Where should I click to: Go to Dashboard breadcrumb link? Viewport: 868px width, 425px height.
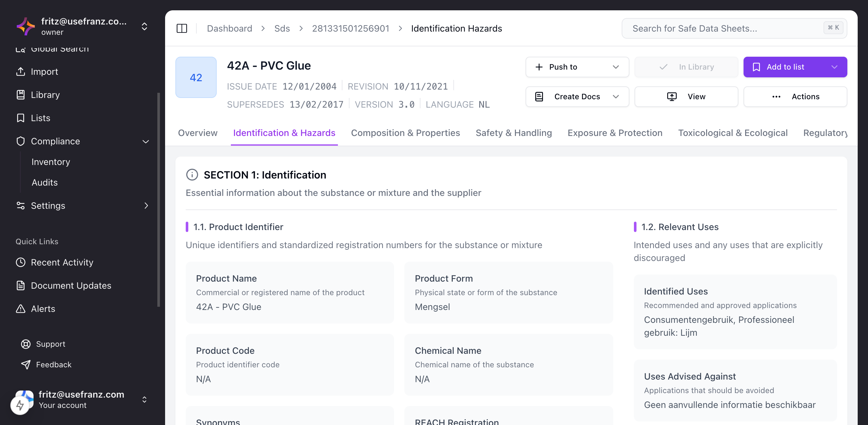click(x=229, y=28)
